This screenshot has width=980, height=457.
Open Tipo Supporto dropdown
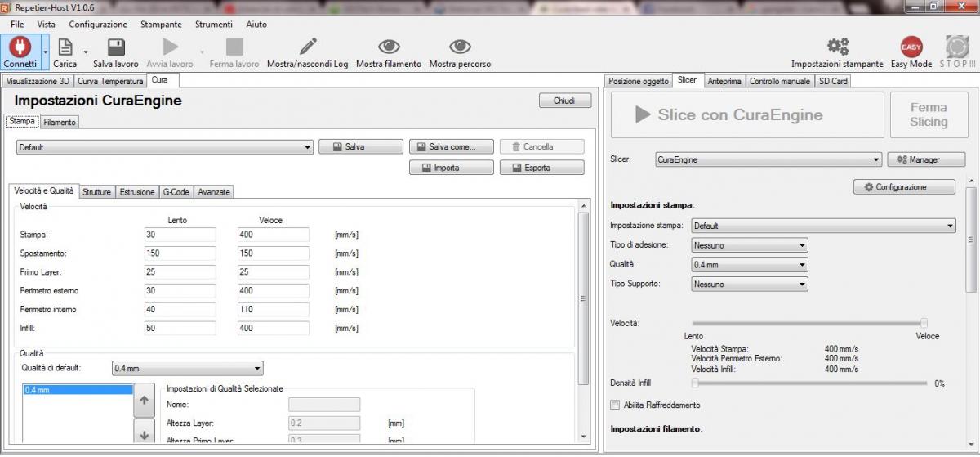coord(750,285)
